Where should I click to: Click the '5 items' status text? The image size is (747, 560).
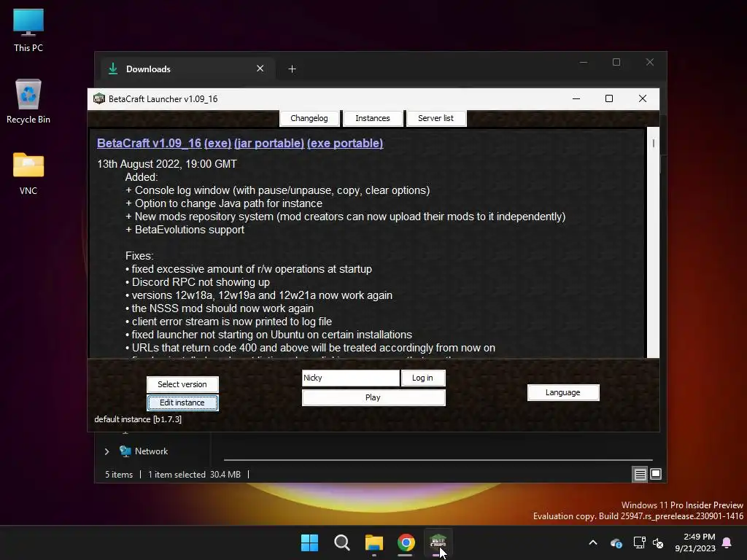pyautogui.click(x=119, y=475)
